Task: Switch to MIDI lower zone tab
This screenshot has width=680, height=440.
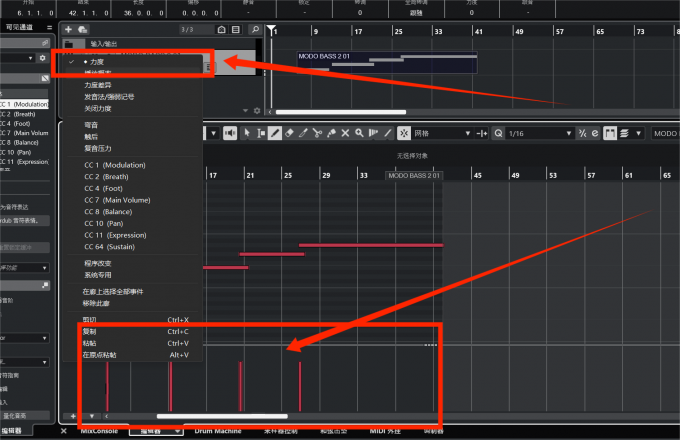Action: coord(385,431)
